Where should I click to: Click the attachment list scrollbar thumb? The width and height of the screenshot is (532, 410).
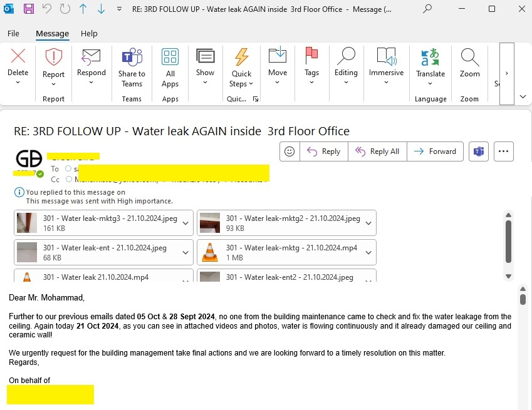(508, 242)
